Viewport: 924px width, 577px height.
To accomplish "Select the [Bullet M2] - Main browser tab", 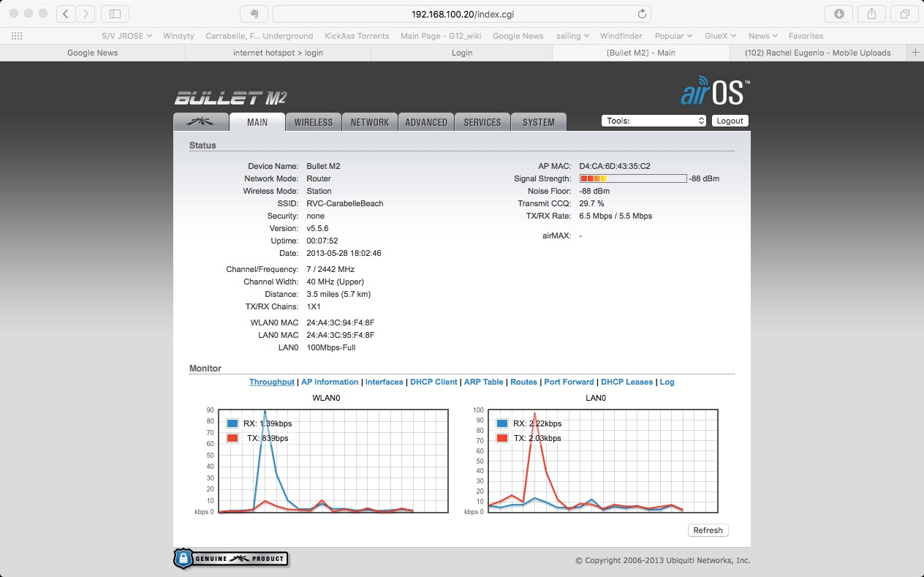I will coord(641,53).
